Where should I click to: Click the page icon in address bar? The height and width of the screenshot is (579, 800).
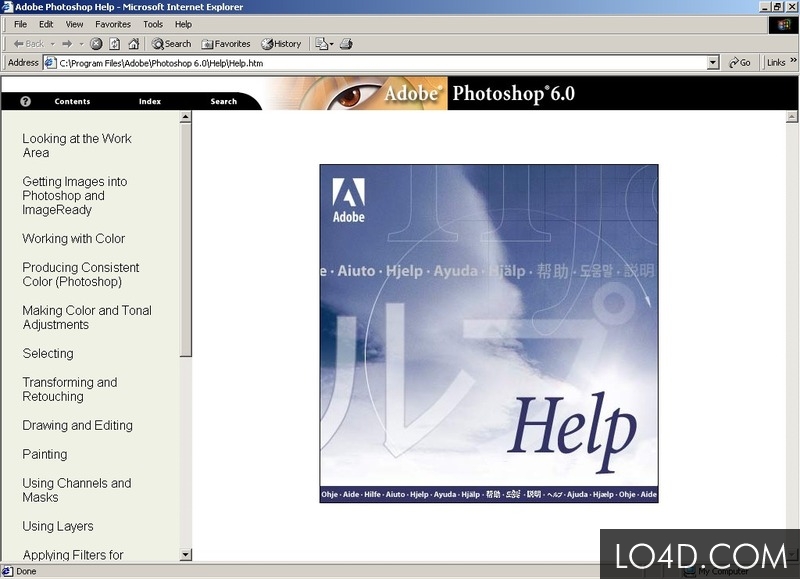[x=50, y=63]
